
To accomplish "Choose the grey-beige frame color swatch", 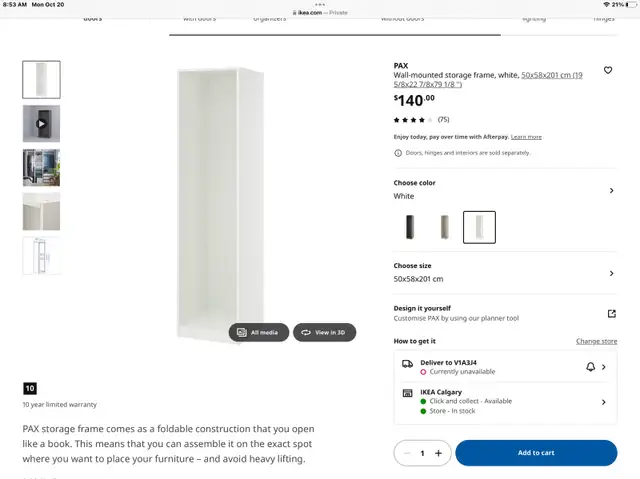I will (x=444, y=227).
